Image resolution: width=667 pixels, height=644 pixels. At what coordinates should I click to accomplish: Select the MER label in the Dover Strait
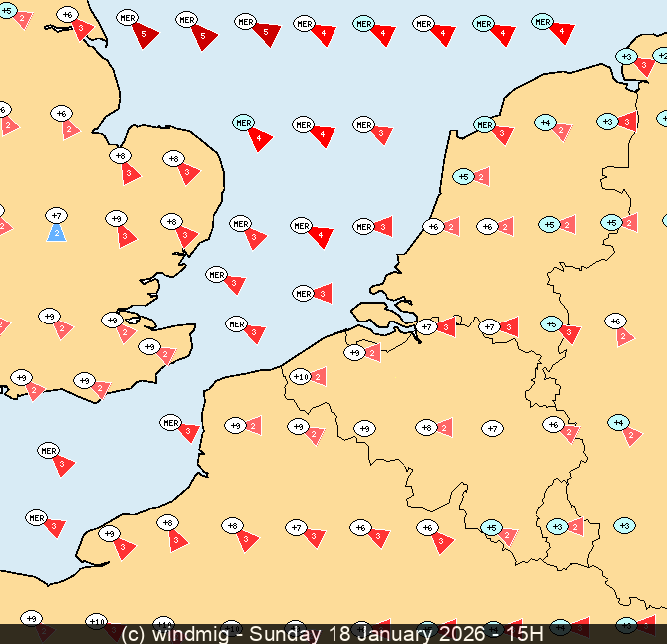point(170,423)
